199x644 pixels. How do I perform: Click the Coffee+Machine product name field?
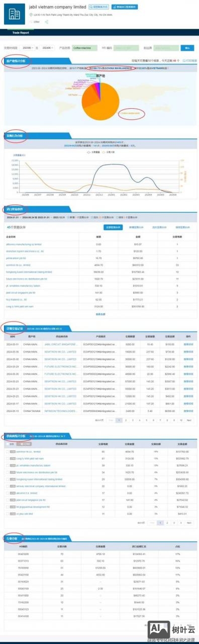pyautogui.click(x=85, y=48)
